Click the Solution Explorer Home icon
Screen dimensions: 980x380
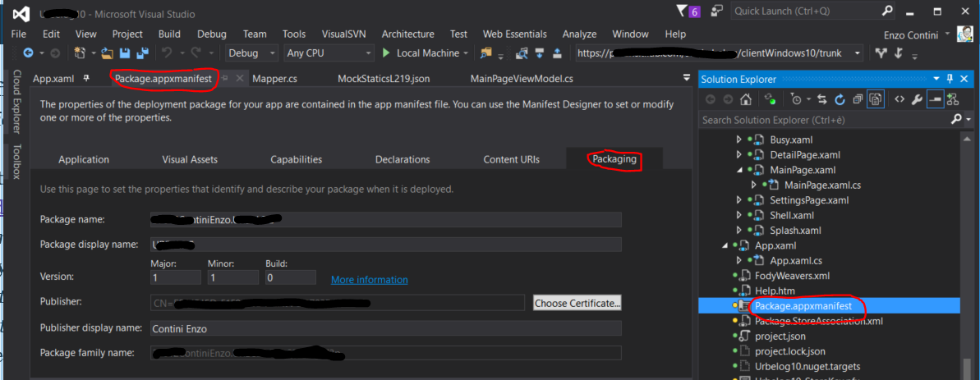(745, 99)
